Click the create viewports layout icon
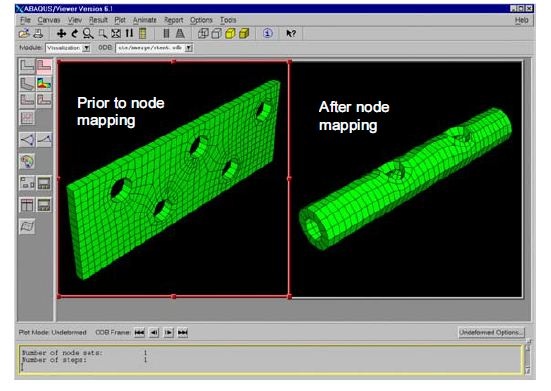 [27, 183]
